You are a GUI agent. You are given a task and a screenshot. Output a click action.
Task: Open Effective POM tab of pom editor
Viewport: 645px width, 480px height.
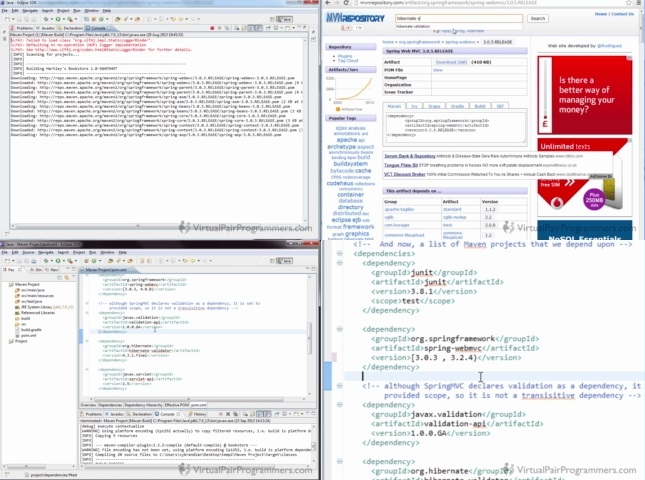[x=178, y=405]
